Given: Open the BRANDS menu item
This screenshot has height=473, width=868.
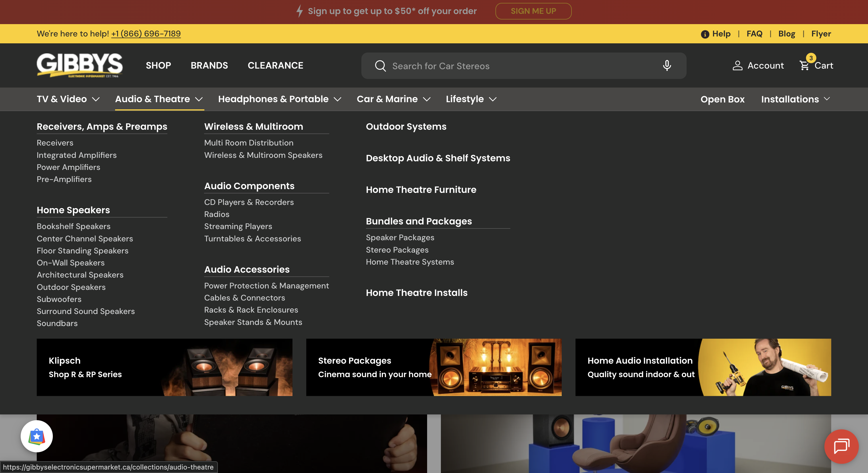Looking at the screenshot, I should click(x=209, y=65).
